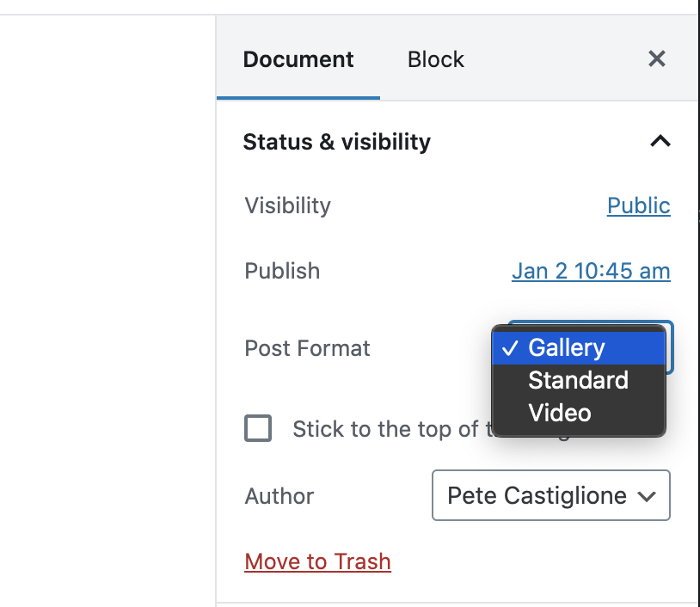Close the settings sidebar with the X icon
This screenshot has width=700, height=607.
coord(657,59)
